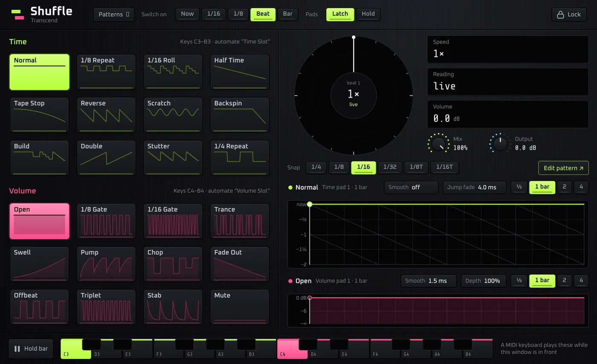This screenshot has height=364, width=597.
Task: Set Switch on to Bar
Action: [x=288, y=14]
